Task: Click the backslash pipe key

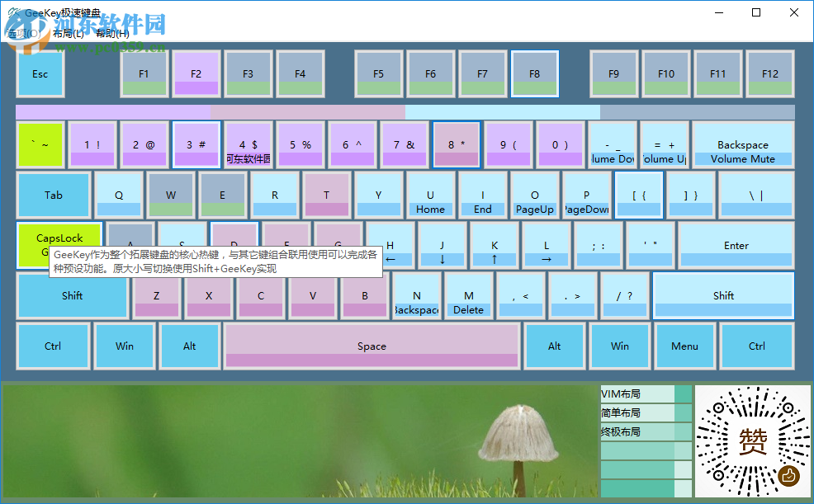Action: 756,195
